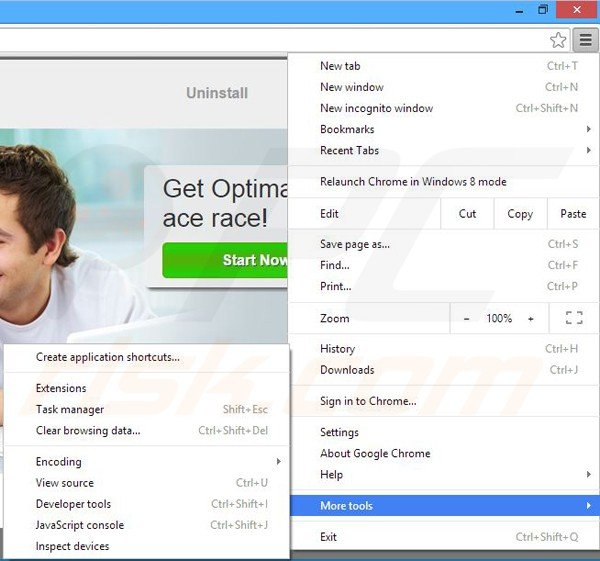The image size is (600, 561).
Task: Select Sign in to Chrome...
Action: click(x=444, y=401)
